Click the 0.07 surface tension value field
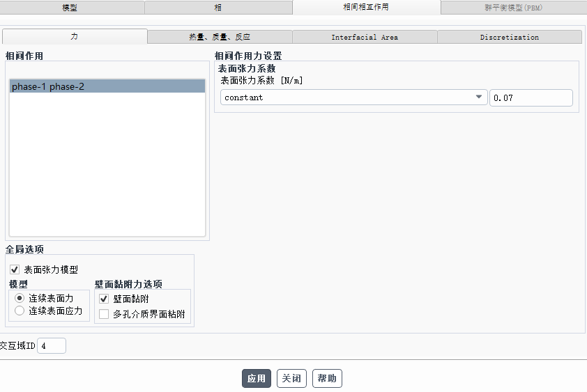Screen dimensions: 587x392 [x=531, y=97]
